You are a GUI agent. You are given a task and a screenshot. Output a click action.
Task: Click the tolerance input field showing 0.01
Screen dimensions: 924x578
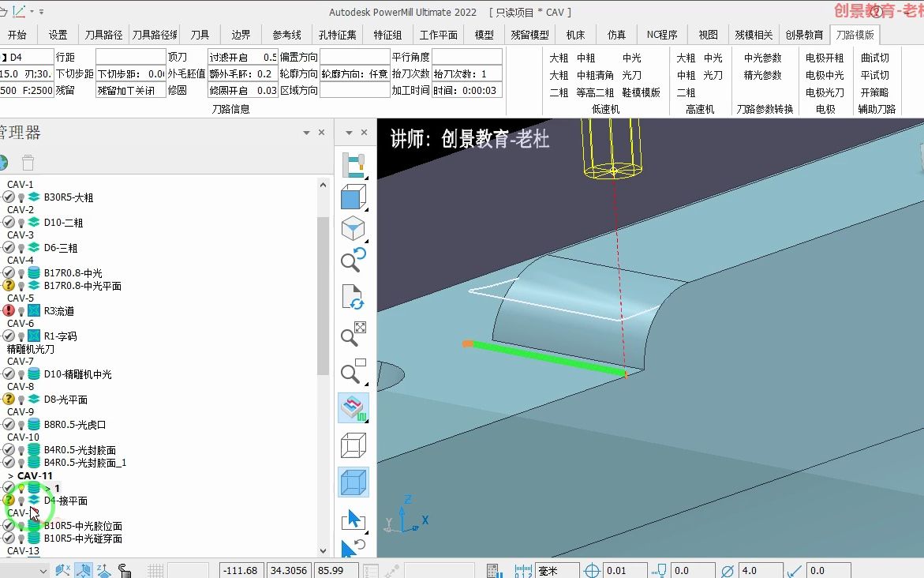point(626,570)
